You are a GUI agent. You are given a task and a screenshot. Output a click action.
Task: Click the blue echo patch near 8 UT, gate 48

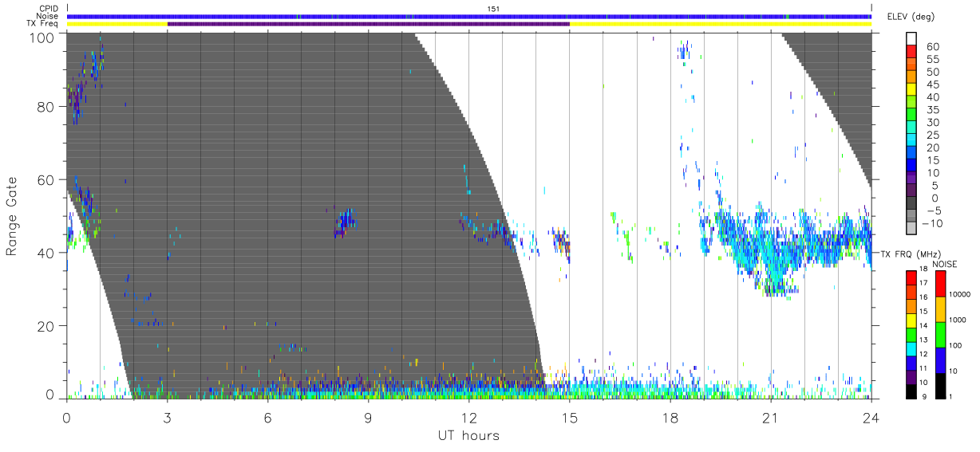pos(346,221)
